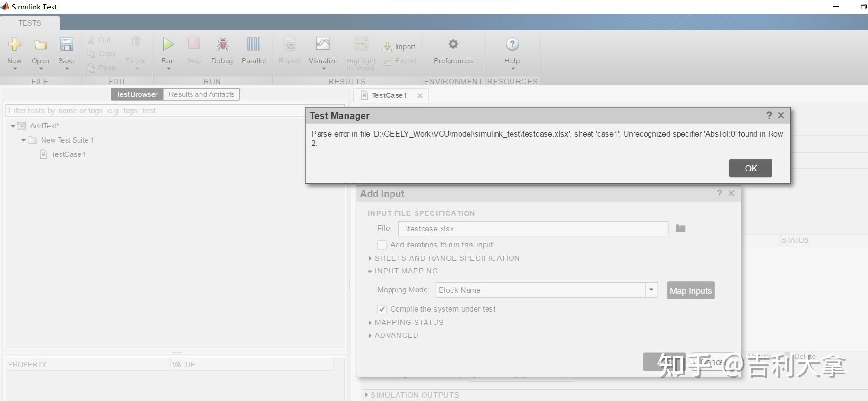Select New Test Suite 1 in tree
This screenshot has height=401, width=868.
(67, 140)
